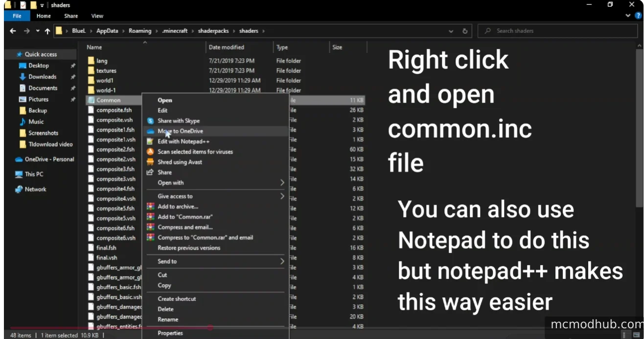Choose Edit with Notepad++

coord(180,142)
